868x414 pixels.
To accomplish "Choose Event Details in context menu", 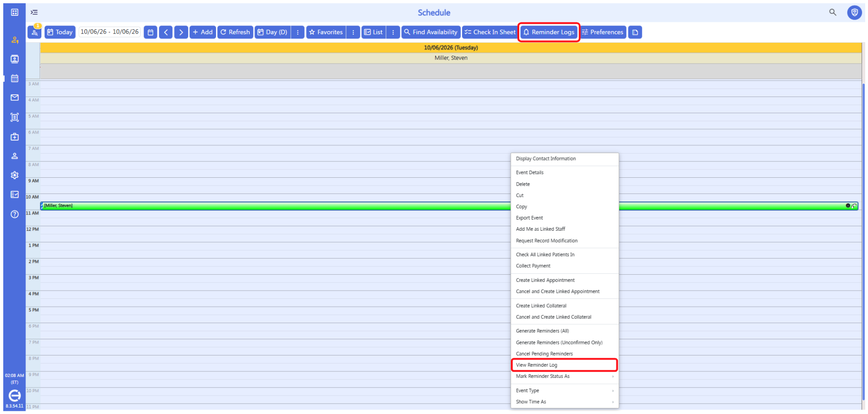I will pos(565,173).
